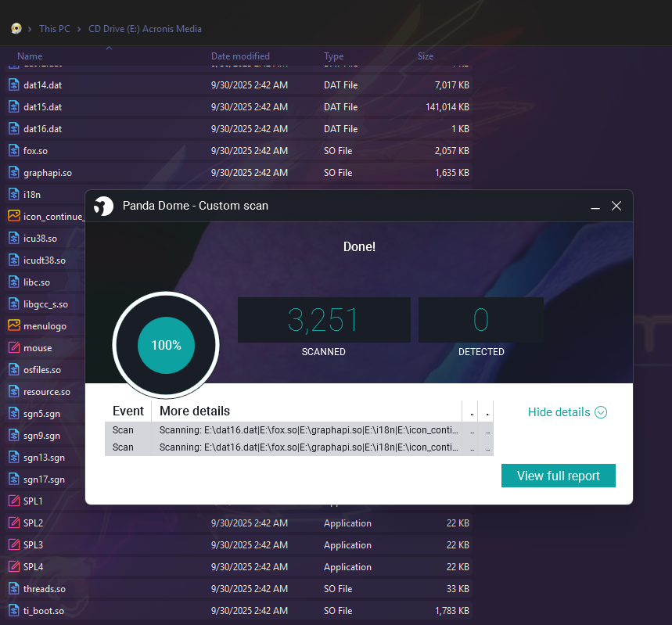Click the Panda Dome logo icon
Image resolution: width=672 pixels, height=625 pixels.
[x=104, y=207]
